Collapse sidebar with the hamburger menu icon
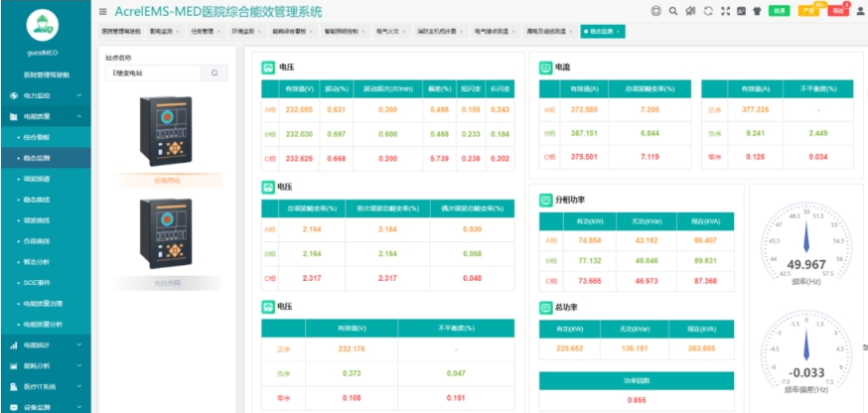Screen dimensions: 868x413 103,12
